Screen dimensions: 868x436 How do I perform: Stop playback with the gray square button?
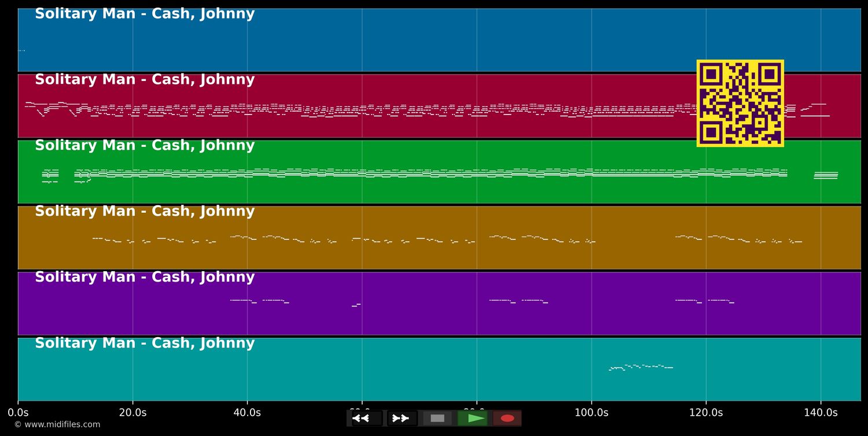pos(437,418)
